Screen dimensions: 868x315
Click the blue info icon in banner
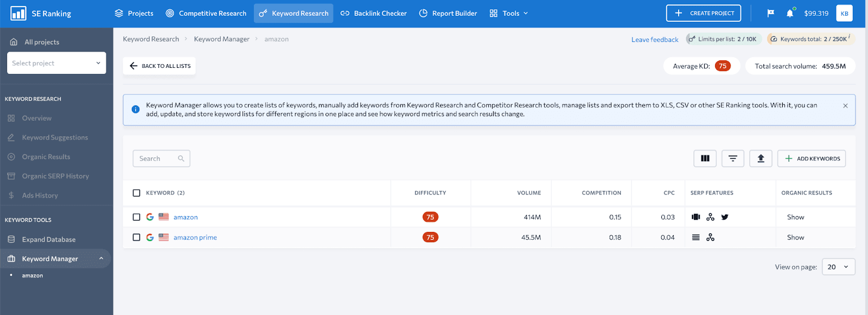coord(136,109)
